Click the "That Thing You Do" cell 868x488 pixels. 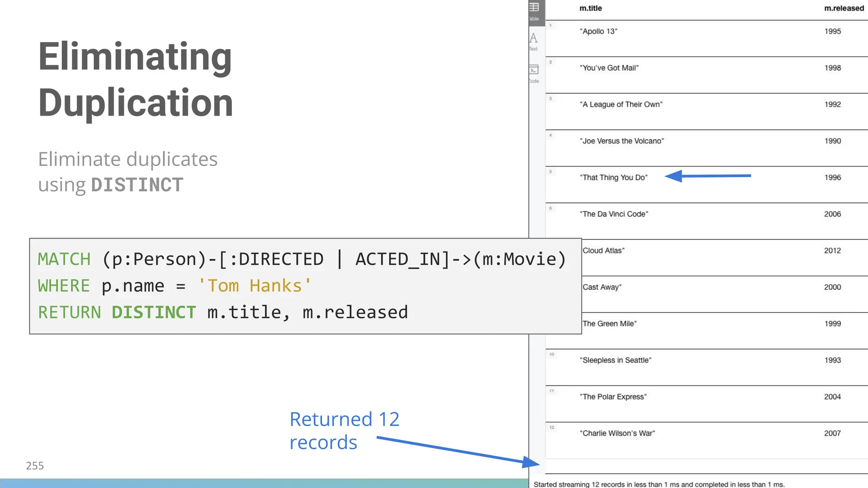(x=614, y=177)
